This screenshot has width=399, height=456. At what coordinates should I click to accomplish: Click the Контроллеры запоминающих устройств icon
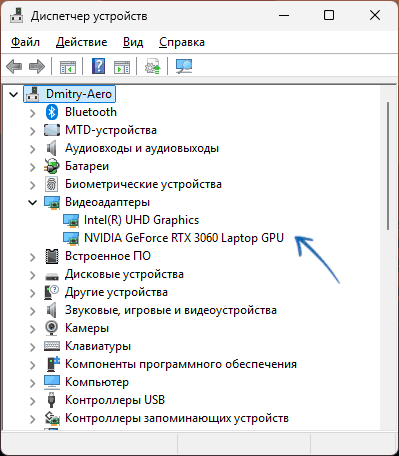point(52,418)
